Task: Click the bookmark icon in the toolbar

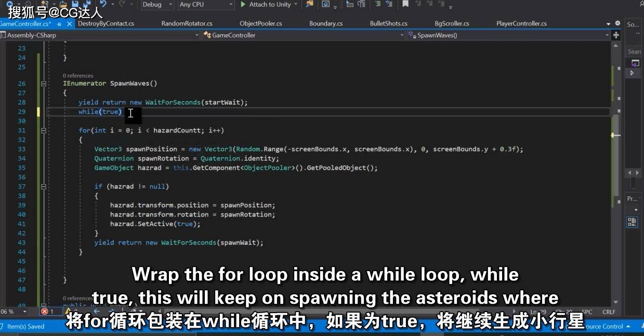Action: point(405,4)
